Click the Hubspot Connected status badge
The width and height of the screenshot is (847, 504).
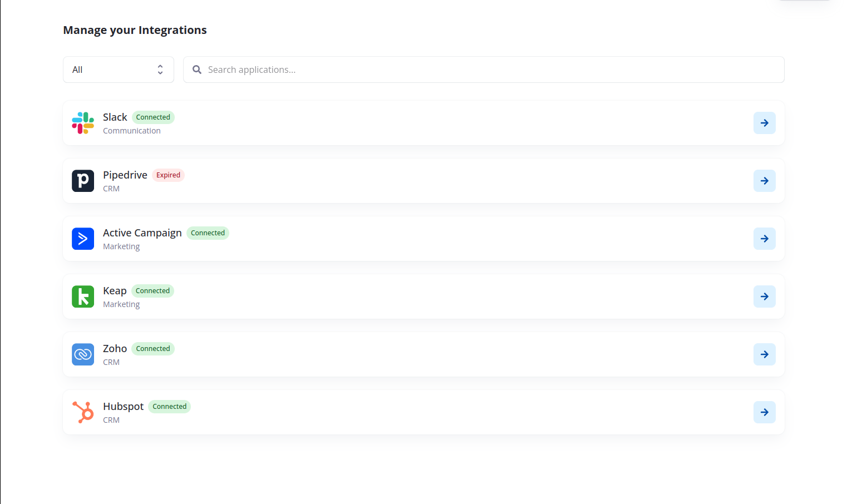(x=170, y=407)
